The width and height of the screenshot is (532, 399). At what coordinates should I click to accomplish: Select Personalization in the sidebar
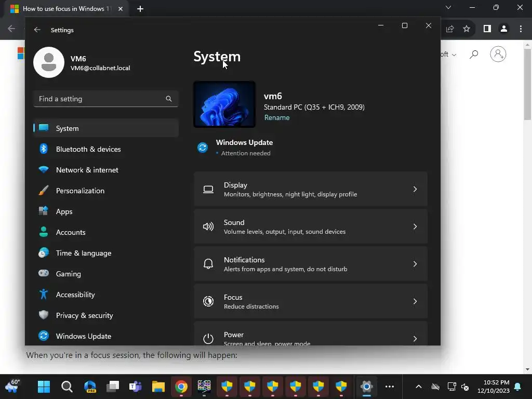(x=106, y=191)
